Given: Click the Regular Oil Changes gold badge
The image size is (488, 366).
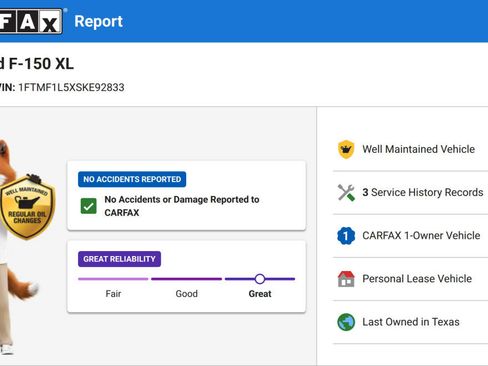Looking at the screenshot, I should point(27,207).
